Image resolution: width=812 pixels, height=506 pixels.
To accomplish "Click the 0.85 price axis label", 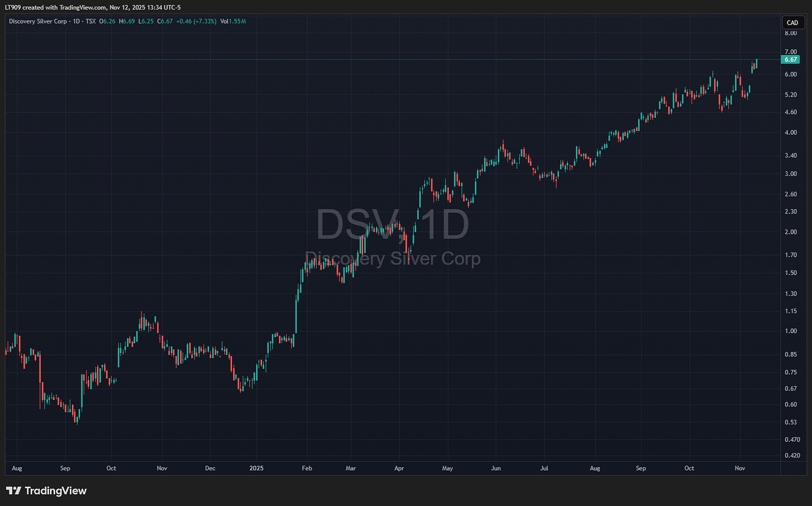I will [790, 354].
